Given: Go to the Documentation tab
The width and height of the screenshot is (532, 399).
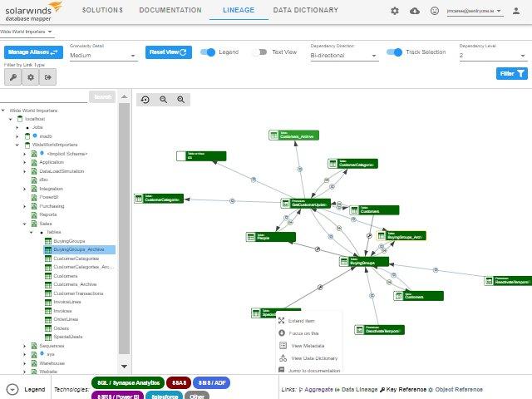Looking at the screenshot, I should (170, 10).
